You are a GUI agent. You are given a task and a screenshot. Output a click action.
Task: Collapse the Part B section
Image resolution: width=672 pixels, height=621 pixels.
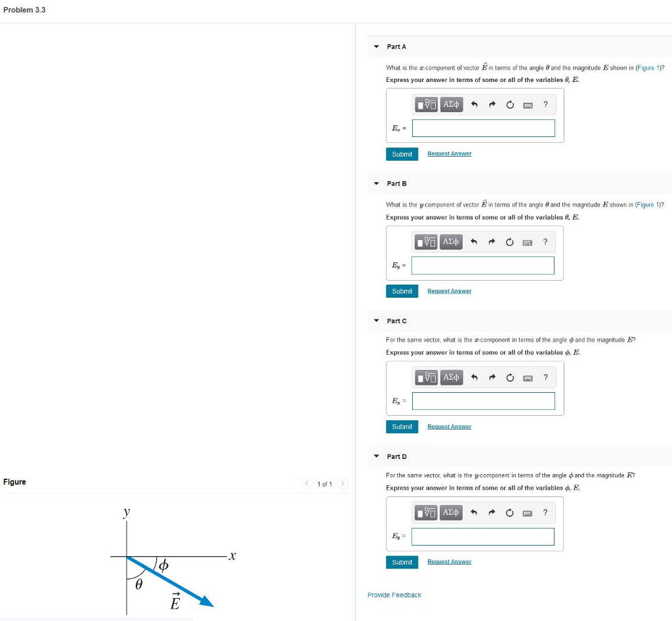376,183
